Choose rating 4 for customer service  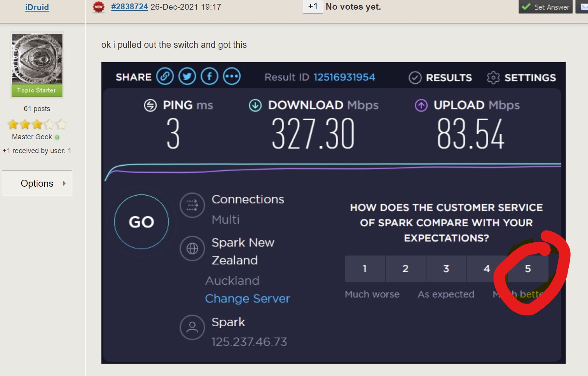click(487, 268)
